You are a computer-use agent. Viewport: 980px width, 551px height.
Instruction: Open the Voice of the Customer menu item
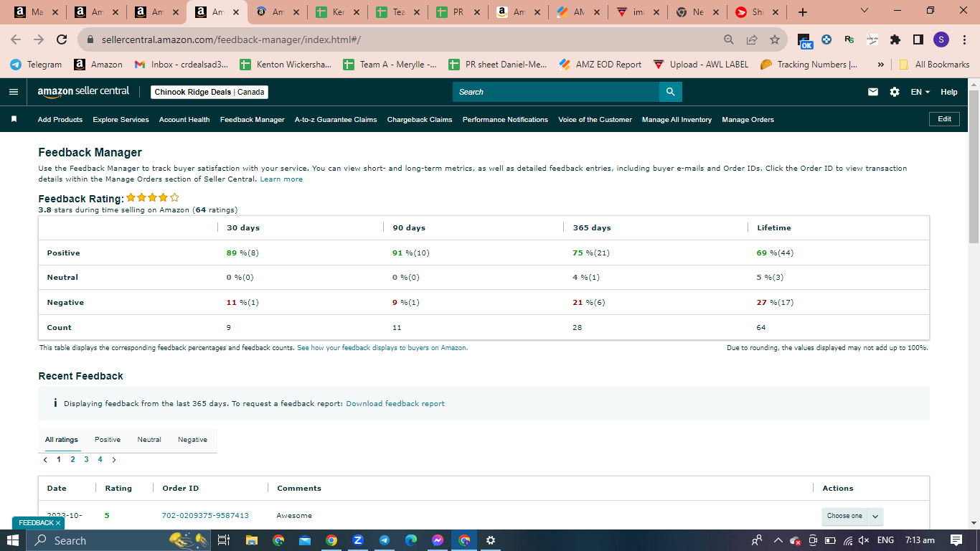(x=595, y=120)
